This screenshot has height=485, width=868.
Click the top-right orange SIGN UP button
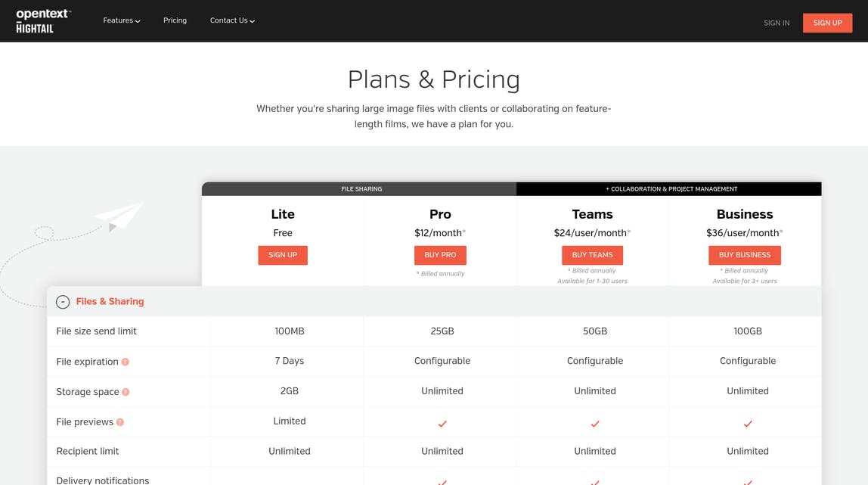point(827,23)
